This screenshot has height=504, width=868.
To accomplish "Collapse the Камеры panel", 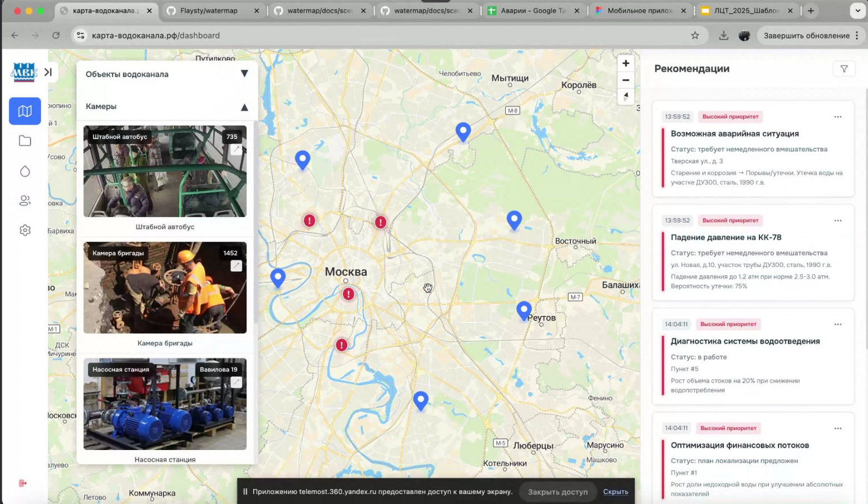I will tap(244, 107).
